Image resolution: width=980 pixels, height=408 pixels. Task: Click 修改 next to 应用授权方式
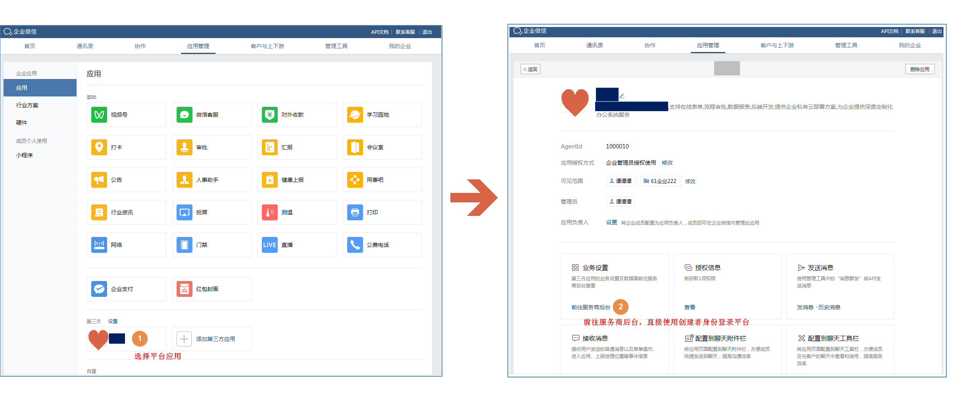click(667, 163)
